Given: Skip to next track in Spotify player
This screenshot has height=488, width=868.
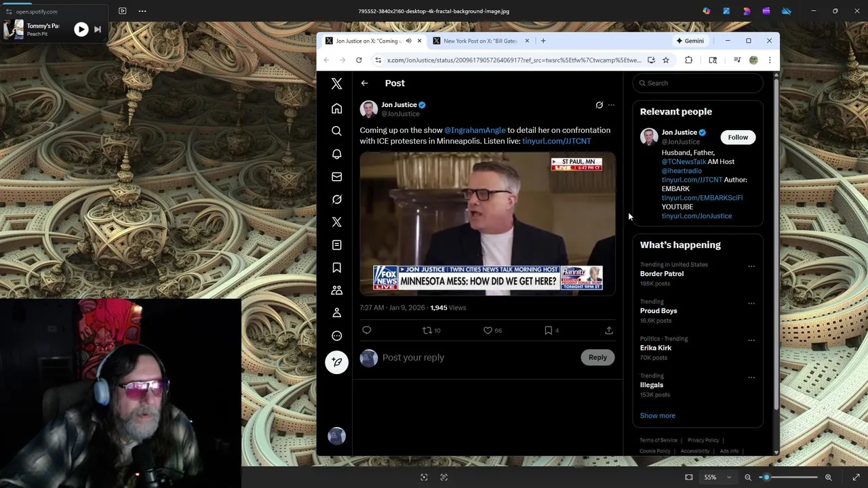Looking at the screenshot, I should pos(98,29).
